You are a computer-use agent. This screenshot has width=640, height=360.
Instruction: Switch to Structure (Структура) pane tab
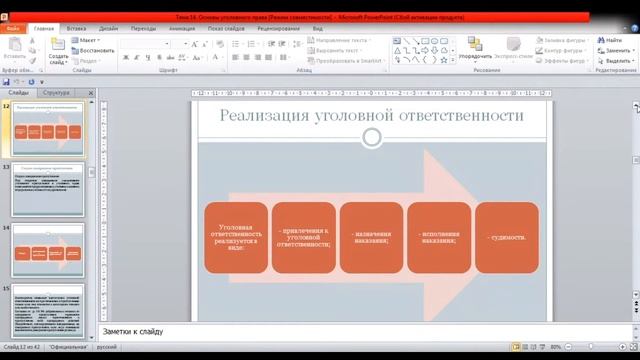coord(56,93)
